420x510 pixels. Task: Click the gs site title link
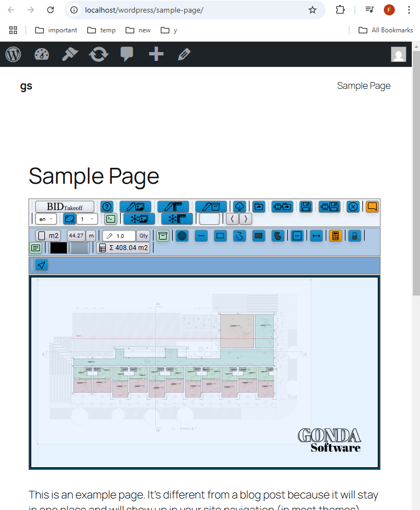coord(26,86)
